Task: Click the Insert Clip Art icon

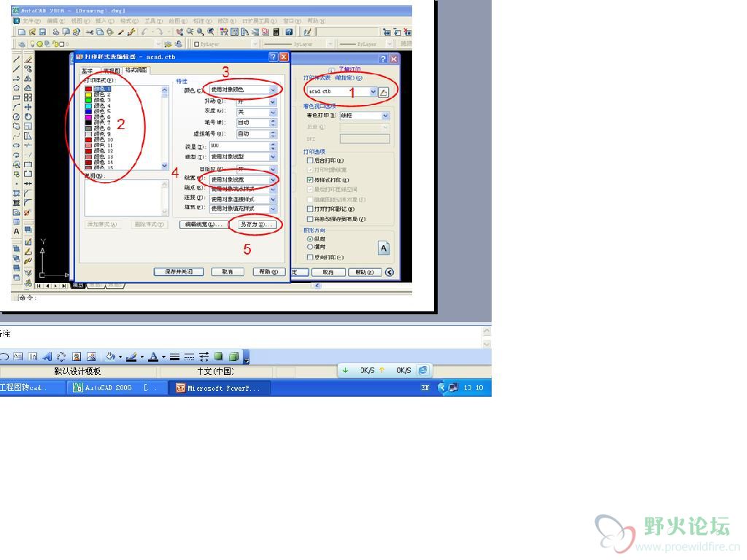Action: point(76,356)
